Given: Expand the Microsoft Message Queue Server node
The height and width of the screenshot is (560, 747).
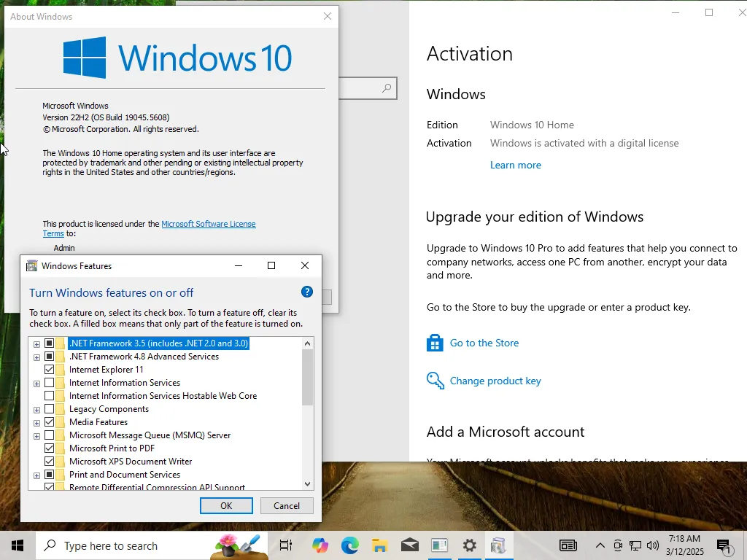Looking at the screenshot, I should (x=36, y=436).
